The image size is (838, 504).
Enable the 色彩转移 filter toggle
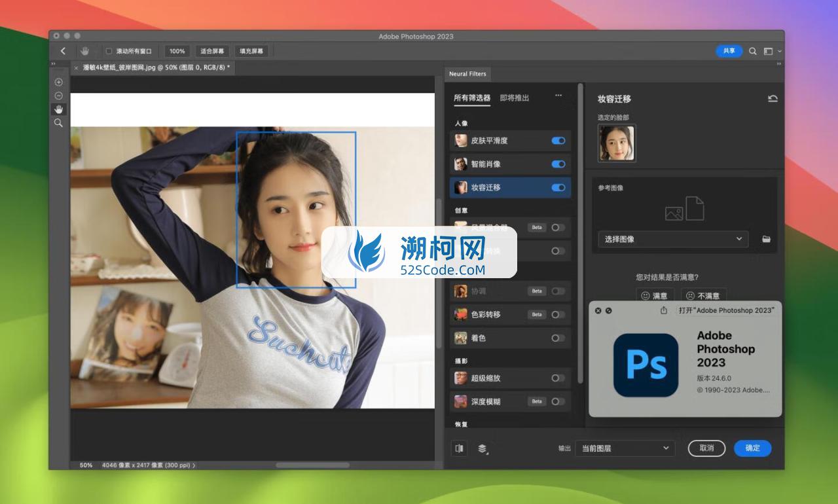pyautogui.click(x=558, y=314)
